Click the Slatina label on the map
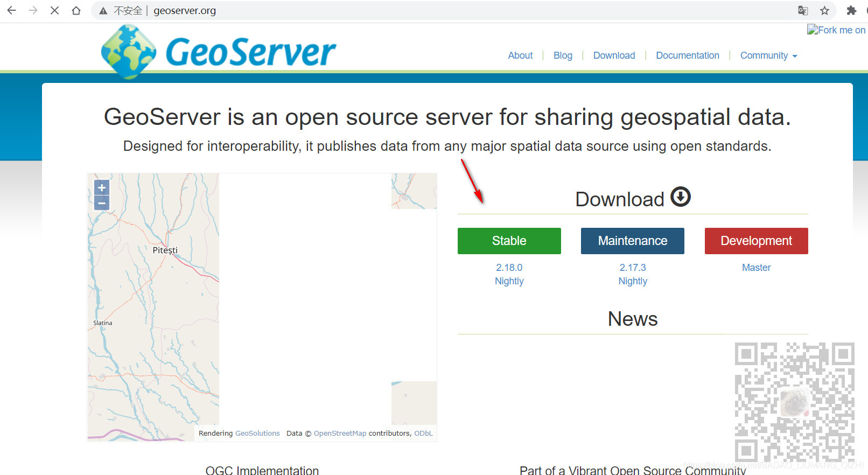Viewport: 868px width, 475px height. 102,323
